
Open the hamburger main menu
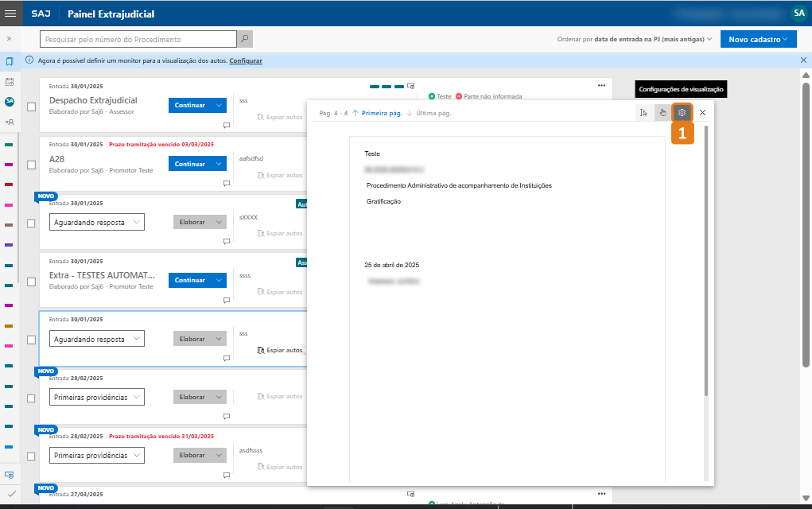pos(10,14)
